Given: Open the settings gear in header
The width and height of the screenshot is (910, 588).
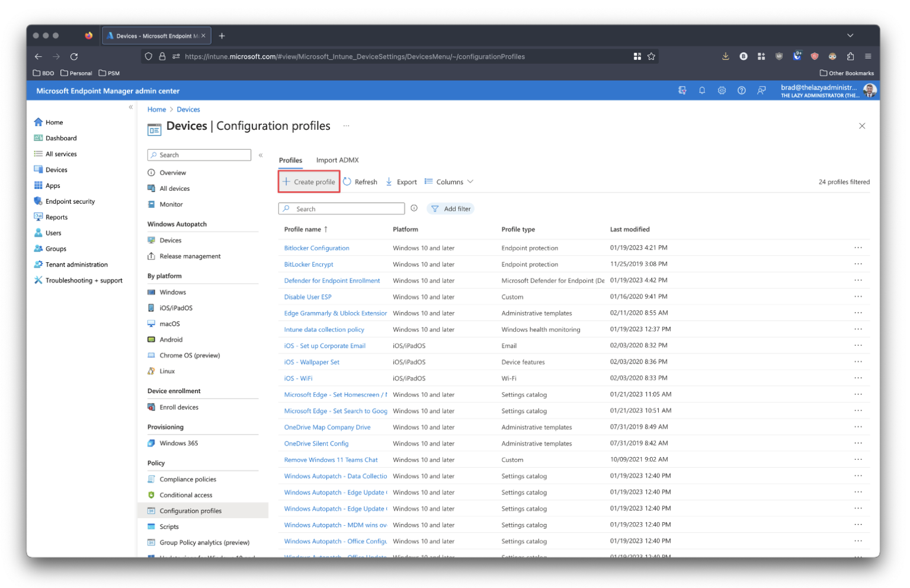Looking at the screenshot, I should tap(722, 91).
